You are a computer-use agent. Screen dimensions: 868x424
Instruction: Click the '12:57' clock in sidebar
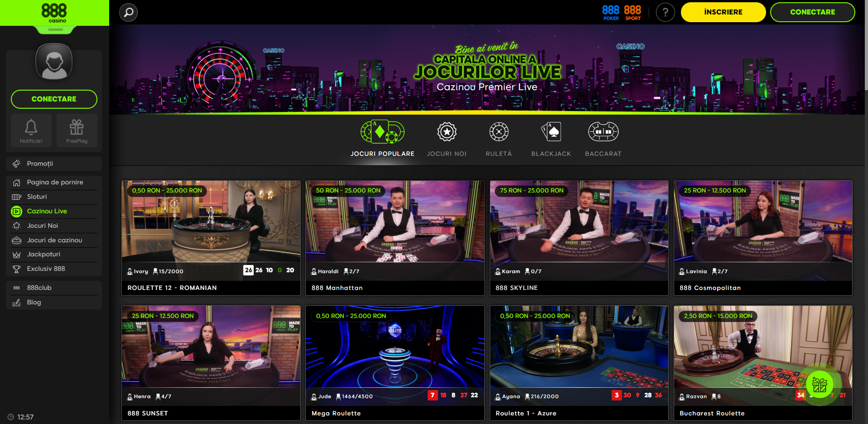pyautogui.click(x=25, y=417)
